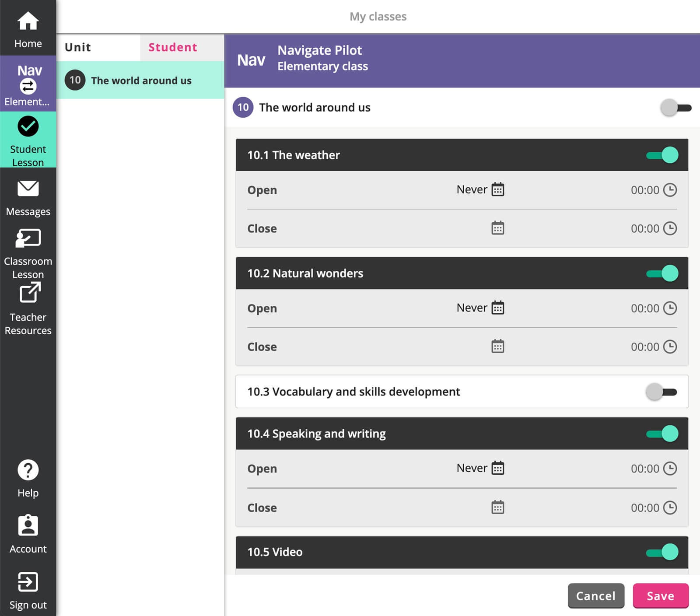Open calendar for 10.1 Open date
The width and height of the screenshot is (700, 616).
tap(497, 189)
